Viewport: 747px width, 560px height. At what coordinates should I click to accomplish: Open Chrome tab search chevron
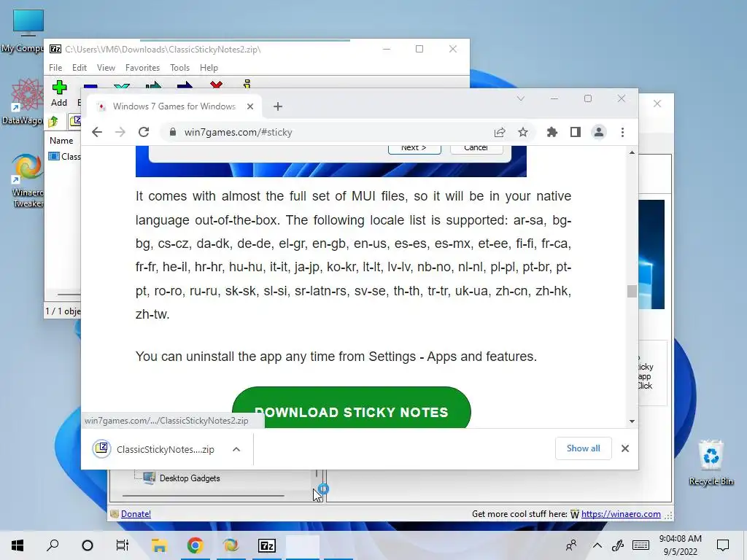pyautogui.click(x=520, y=98)
